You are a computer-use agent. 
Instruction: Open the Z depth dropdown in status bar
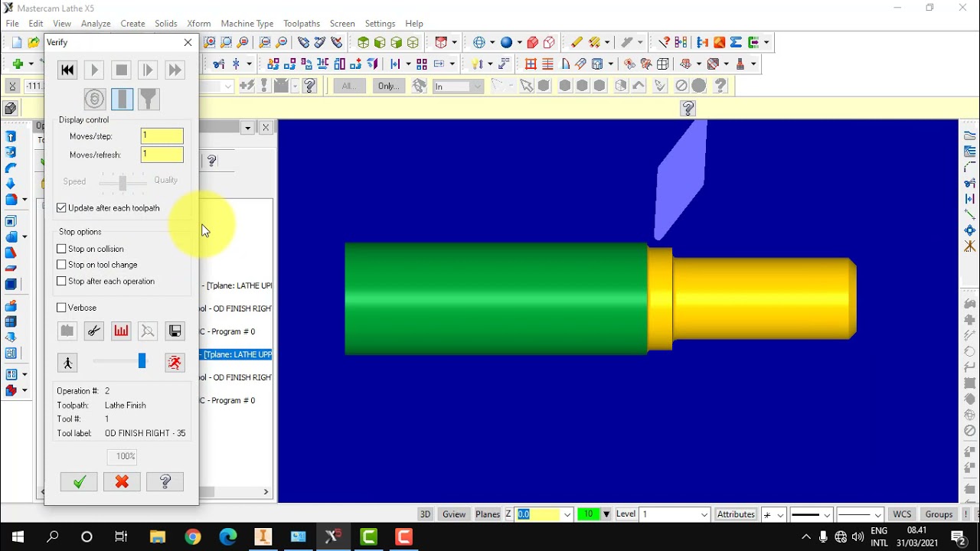pyautogui.click(x=567, y=514)
